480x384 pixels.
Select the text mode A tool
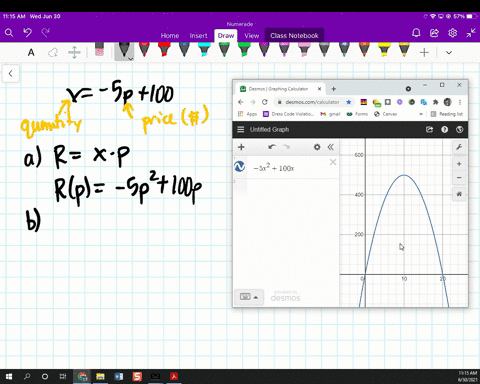click(x=31, y=52)
